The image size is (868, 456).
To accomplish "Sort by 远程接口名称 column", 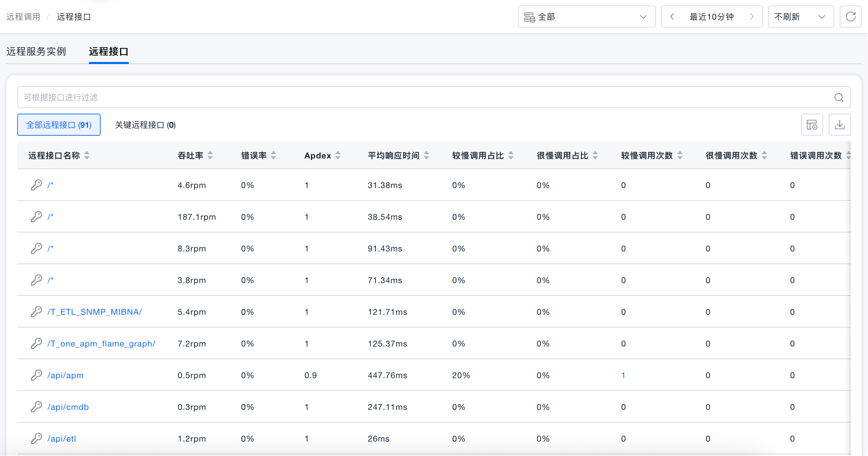I will tap(87, 156).
